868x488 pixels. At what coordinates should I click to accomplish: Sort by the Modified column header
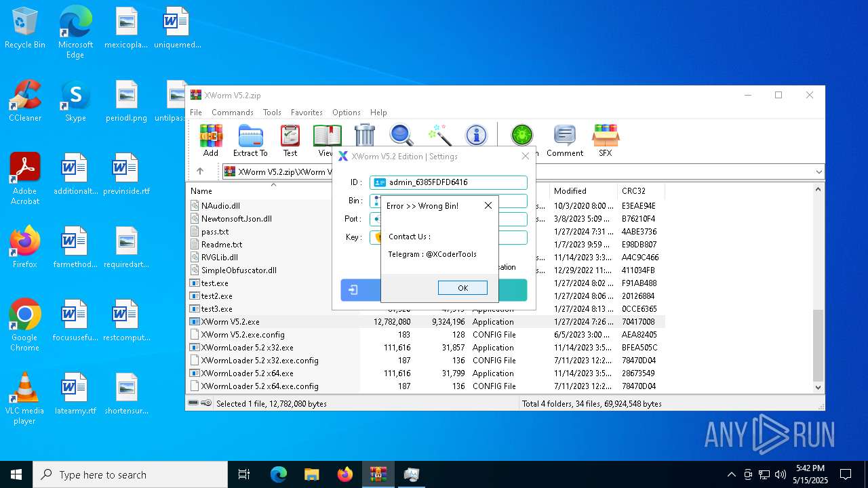[583, 190]
